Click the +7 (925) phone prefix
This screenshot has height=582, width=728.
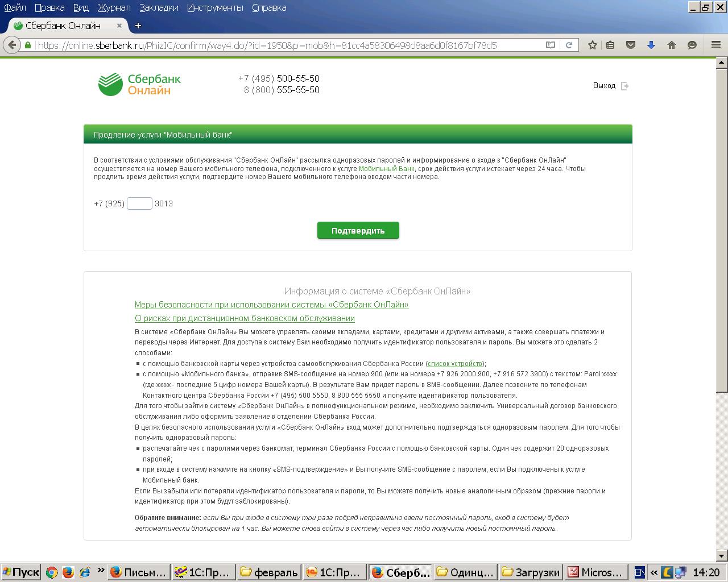[109, 203]
